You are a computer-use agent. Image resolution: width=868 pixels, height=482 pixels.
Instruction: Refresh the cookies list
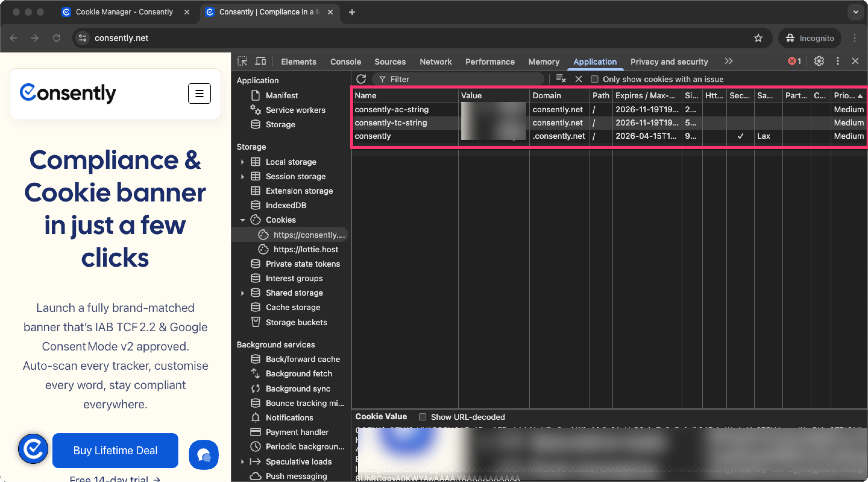361,79
